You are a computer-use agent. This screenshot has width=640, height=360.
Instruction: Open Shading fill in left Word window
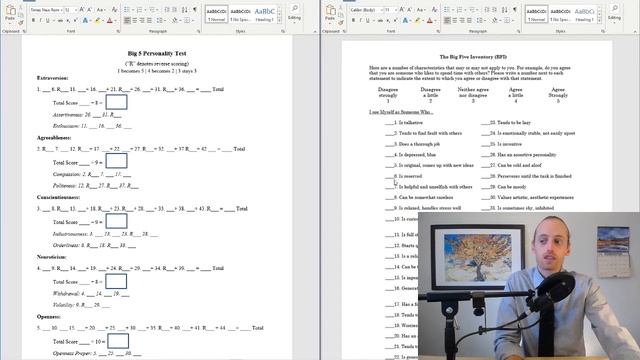pos(176,20)
